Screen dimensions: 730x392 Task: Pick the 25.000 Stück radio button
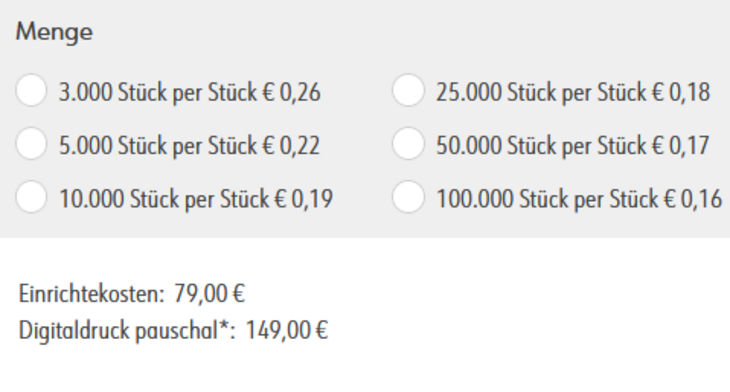(408, 90)
